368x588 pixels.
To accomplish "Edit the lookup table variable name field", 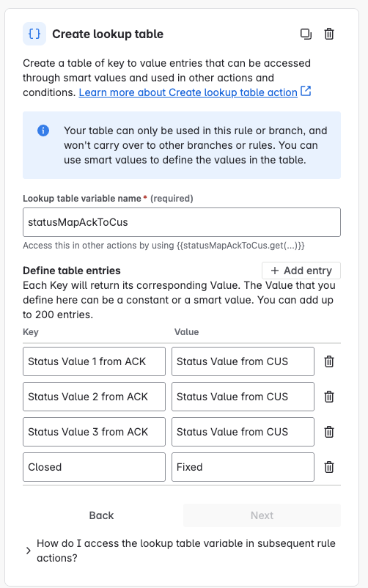I will tap(182, 222).
